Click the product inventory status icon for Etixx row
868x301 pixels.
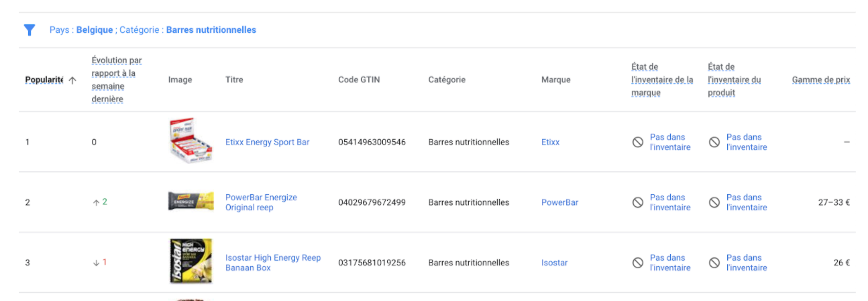(714, 142)
